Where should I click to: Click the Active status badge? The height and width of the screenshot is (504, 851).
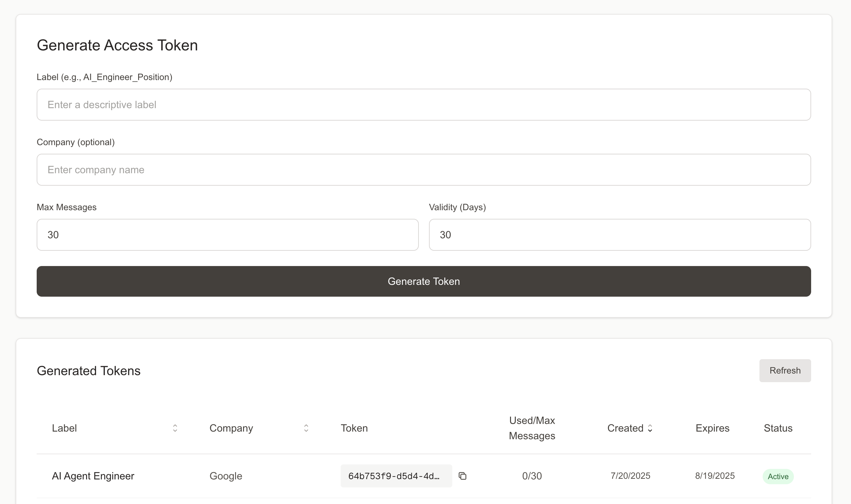point(778,477)
